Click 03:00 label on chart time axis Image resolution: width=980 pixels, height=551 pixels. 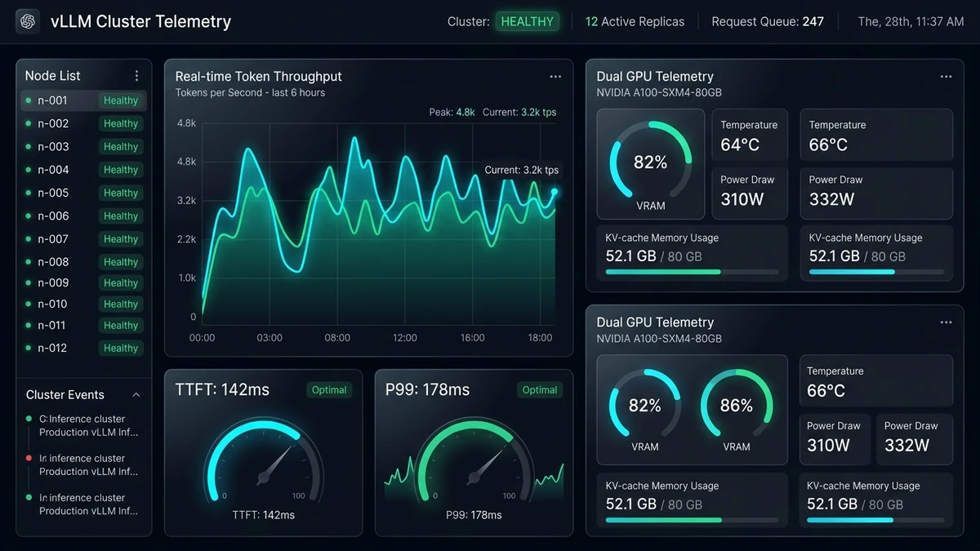pyautogui.click(x=269, y=338)
